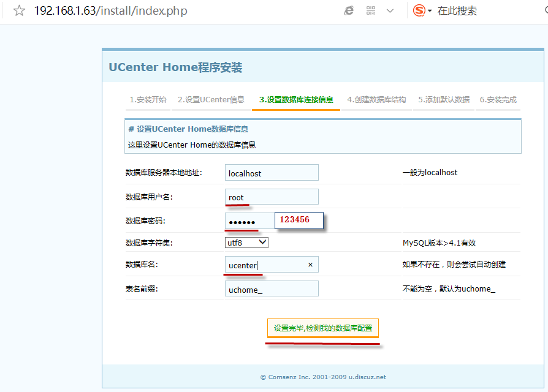Expand the address bar dropdown chevron
This screenshot has width=548, height=392.
(x=390, y=11)
